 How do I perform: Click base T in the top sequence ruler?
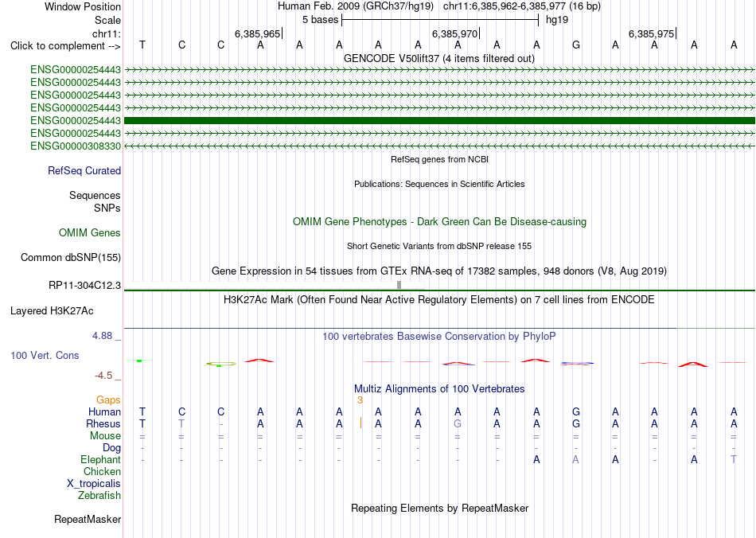pyautogui.click(x=142, y=45)
